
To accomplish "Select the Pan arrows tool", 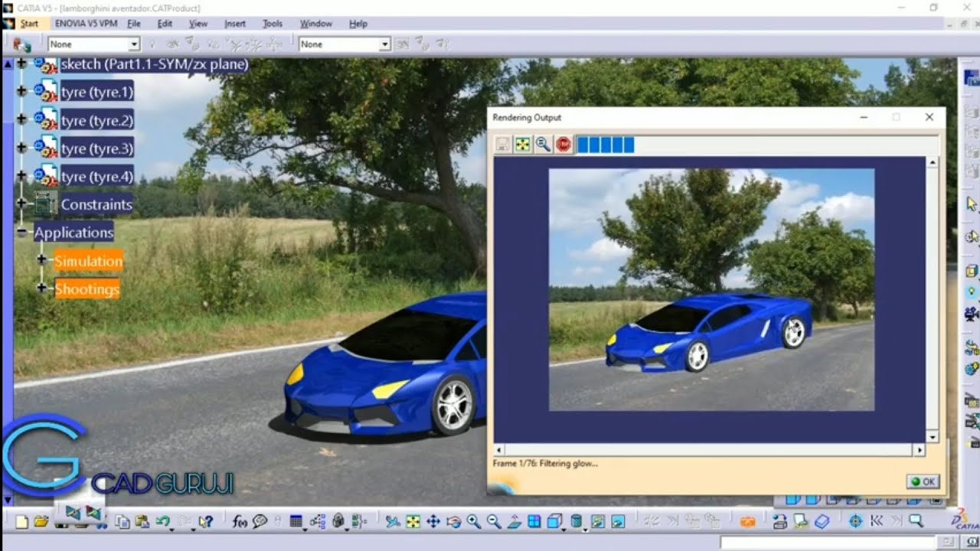I will click(433, 522).
